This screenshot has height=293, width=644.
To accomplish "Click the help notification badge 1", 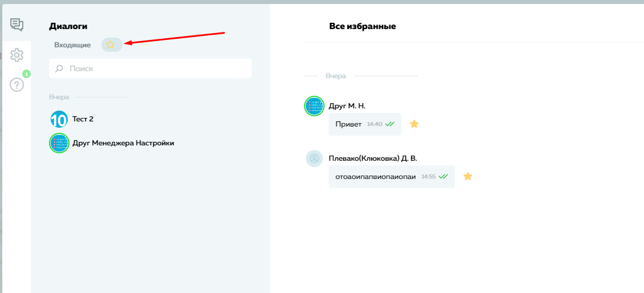I will (27, 74).
